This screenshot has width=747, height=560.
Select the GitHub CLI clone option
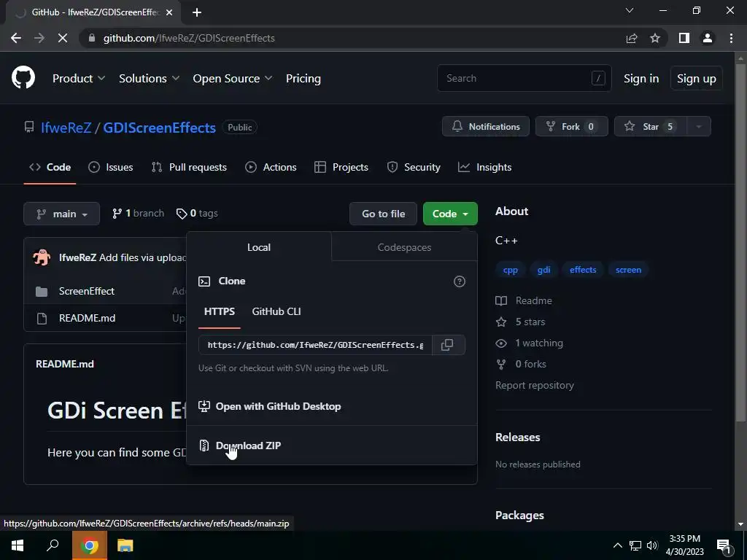point(276,311)
